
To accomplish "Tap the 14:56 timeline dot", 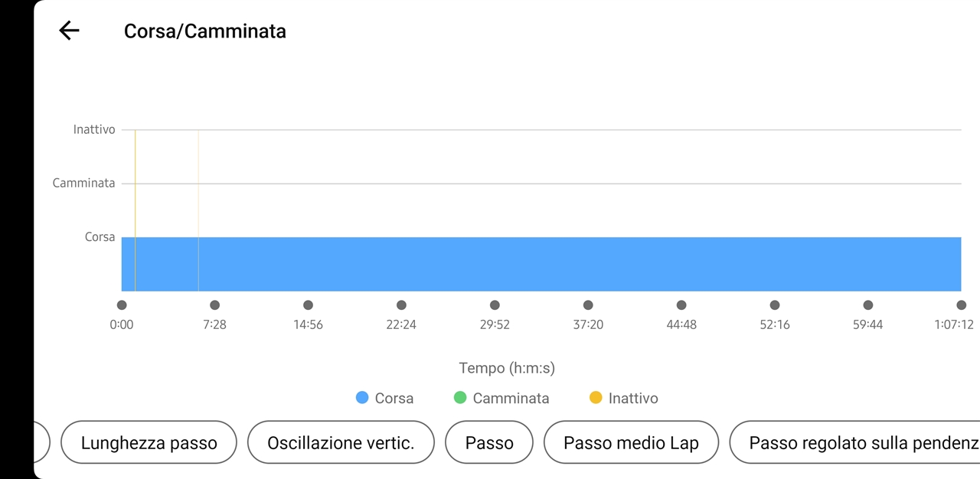I will (x=308, y=305).
